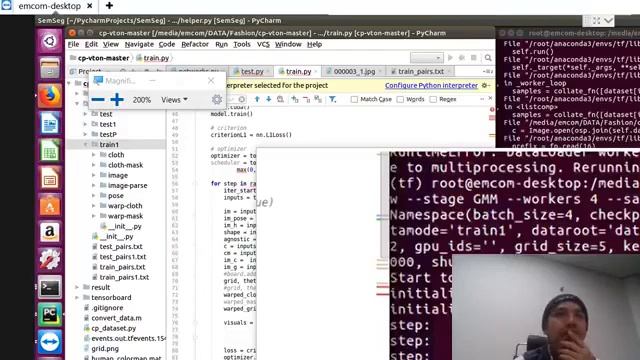The image size is (640, 360).
Task: Open TeamViewer from the dock
Action: click(x=50, y=342)
